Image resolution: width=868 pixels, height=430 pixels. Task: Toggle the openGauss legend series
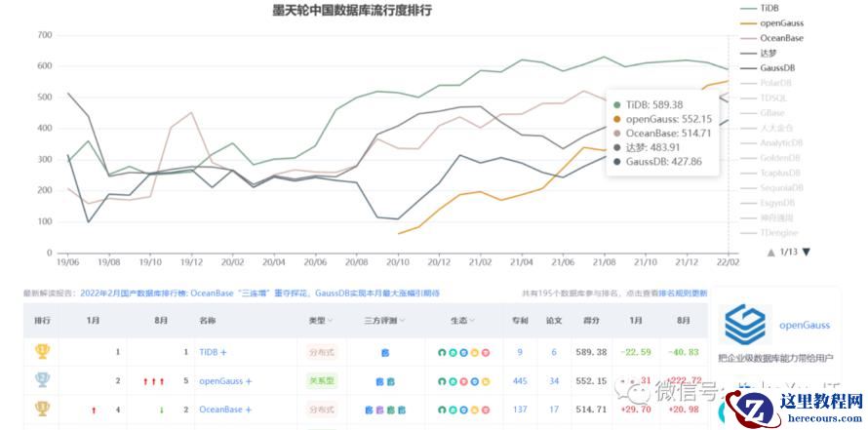click(771, 23)
